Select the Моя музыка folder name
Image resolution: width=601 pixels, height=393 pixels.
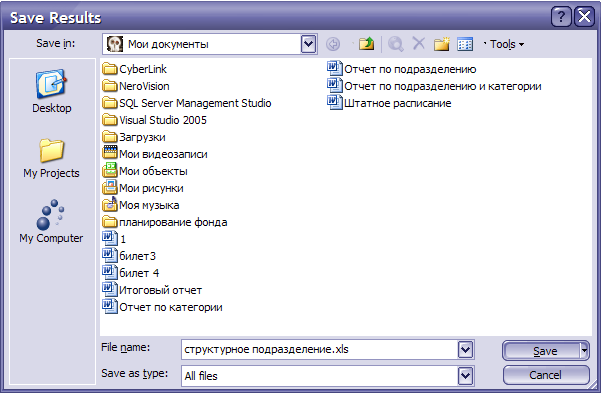[149, 205]
